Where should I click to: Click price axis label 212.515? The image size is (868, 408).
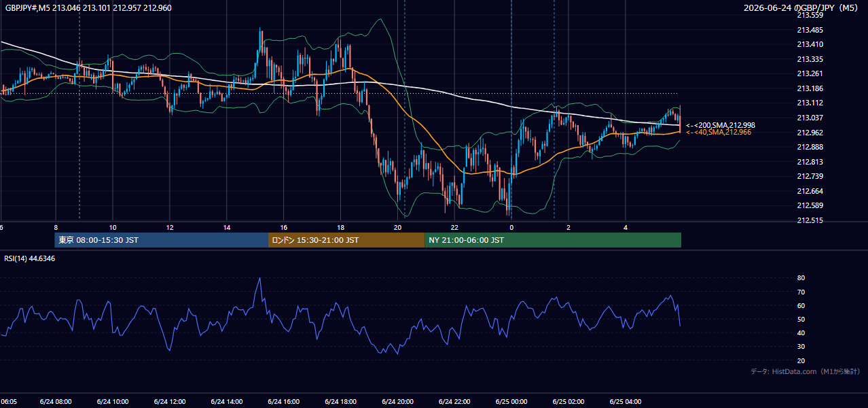[x=810, y=220]
